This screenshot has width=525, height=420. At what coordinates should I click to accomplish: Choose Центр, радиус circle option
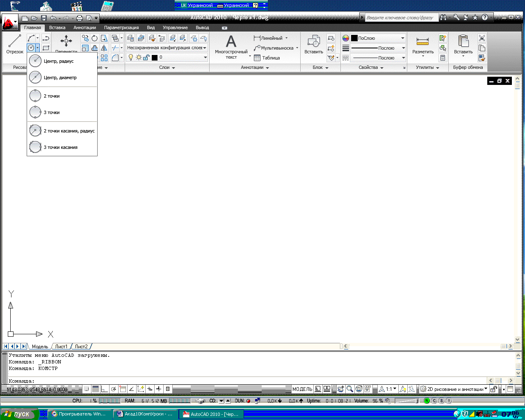coord(62,61)
